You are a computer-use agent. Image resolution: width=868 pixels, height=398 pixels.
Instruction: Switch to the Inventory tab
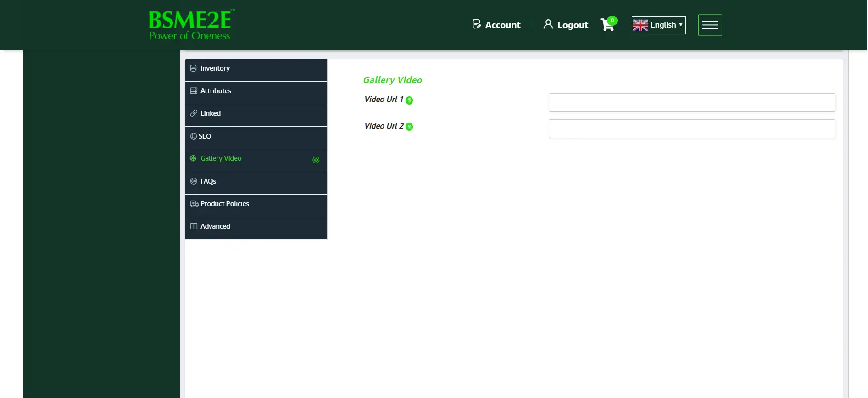pyautogui.click(x=256, y=70)
